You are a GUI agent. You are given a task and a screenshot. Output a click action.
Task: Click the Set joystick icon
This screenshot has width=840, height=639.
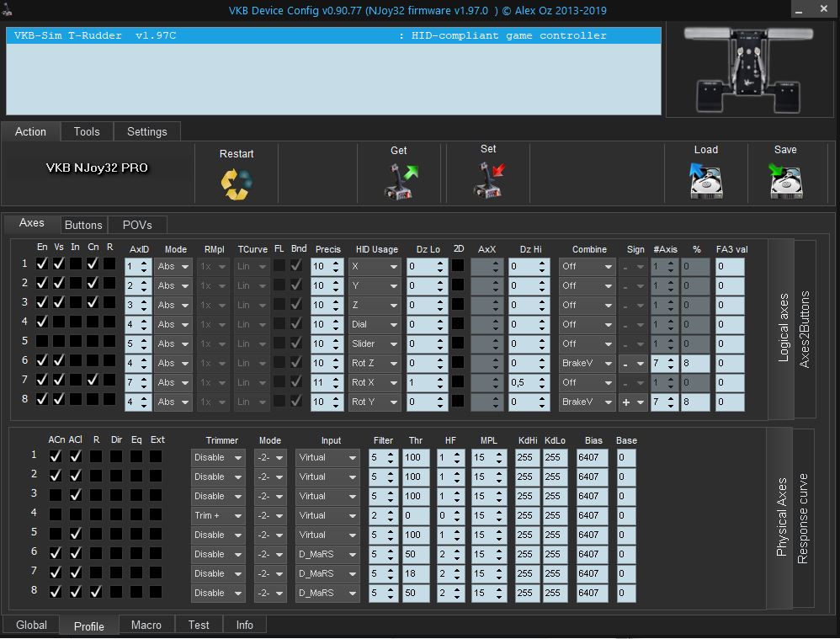[x=489, y=181]
